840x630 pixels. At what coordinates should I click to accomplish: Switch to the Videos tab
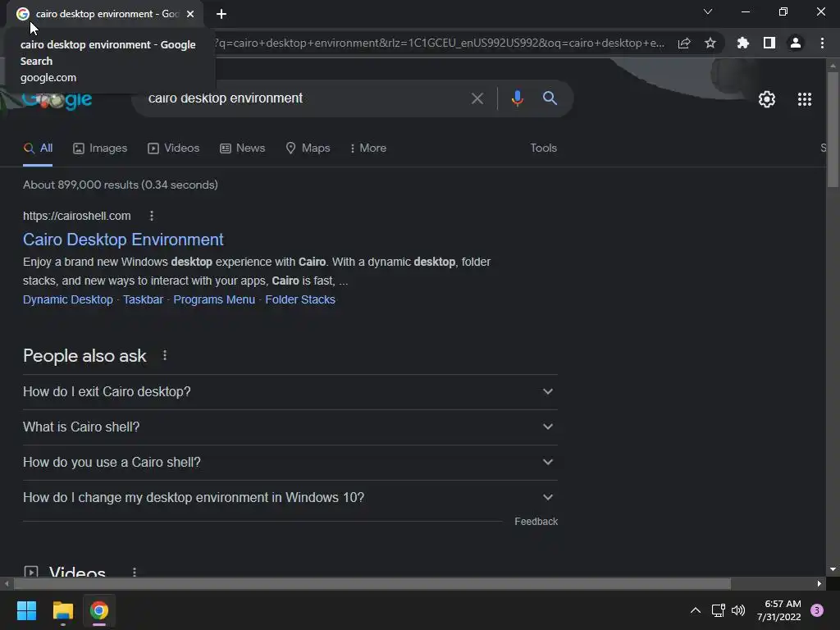click(x=174, y=148)
